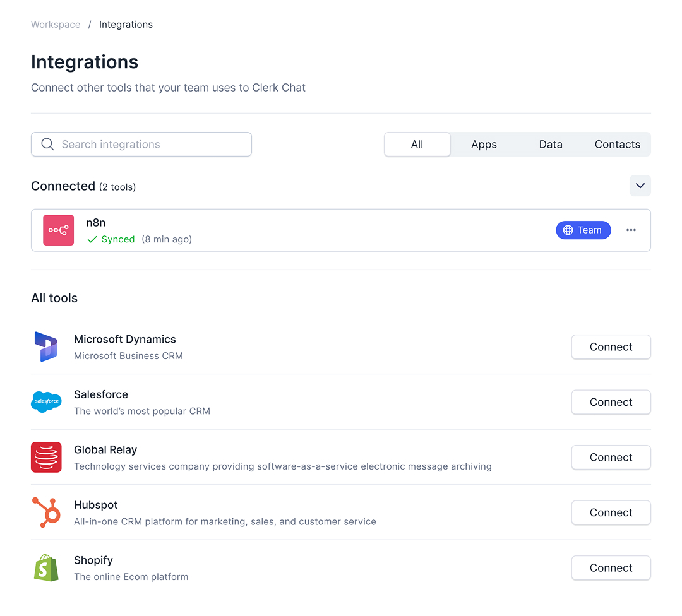Click the n8n integration icon

coord(58,230)
